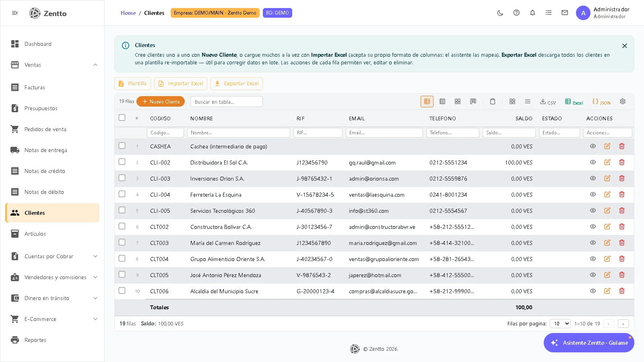Open Presupuestos in sidebar
Viewport: 644px width, 362px height.
click(52, 108)
